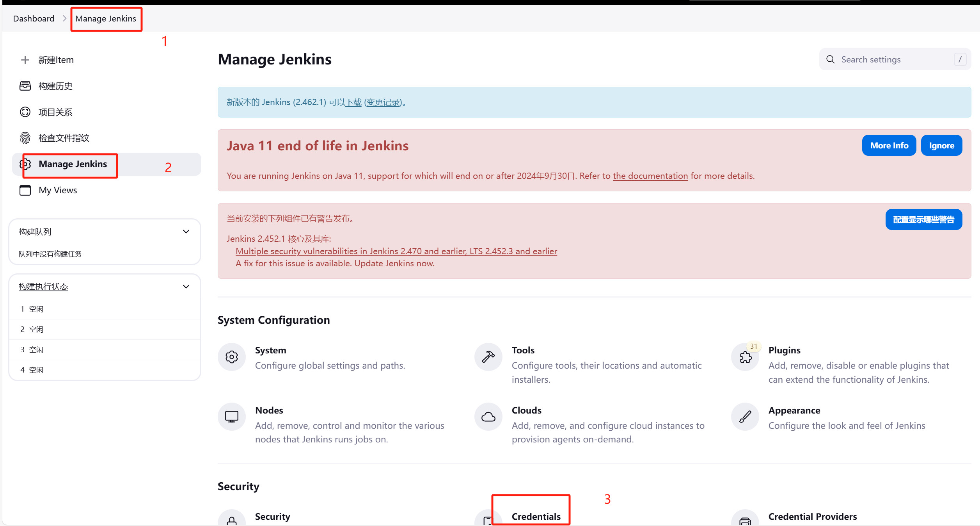
Task: Click the Plugins puzzle piece icon
Action: [745, 357]
